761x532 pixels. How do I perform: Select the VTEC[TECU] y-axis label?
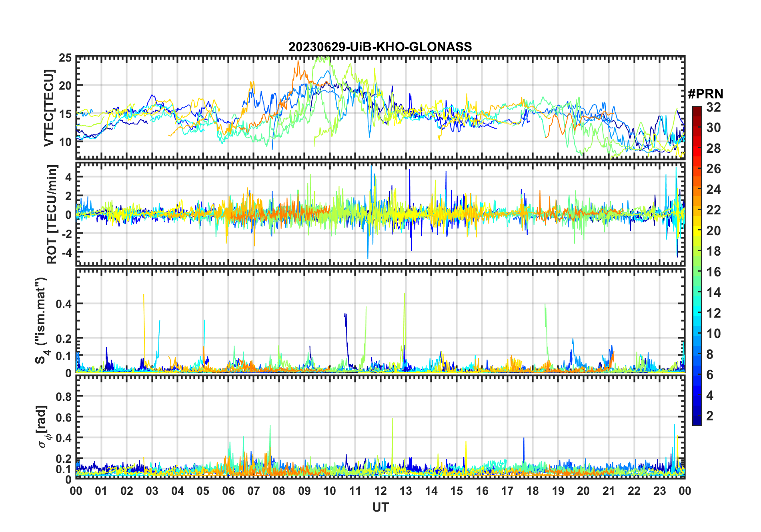point(49,108)
